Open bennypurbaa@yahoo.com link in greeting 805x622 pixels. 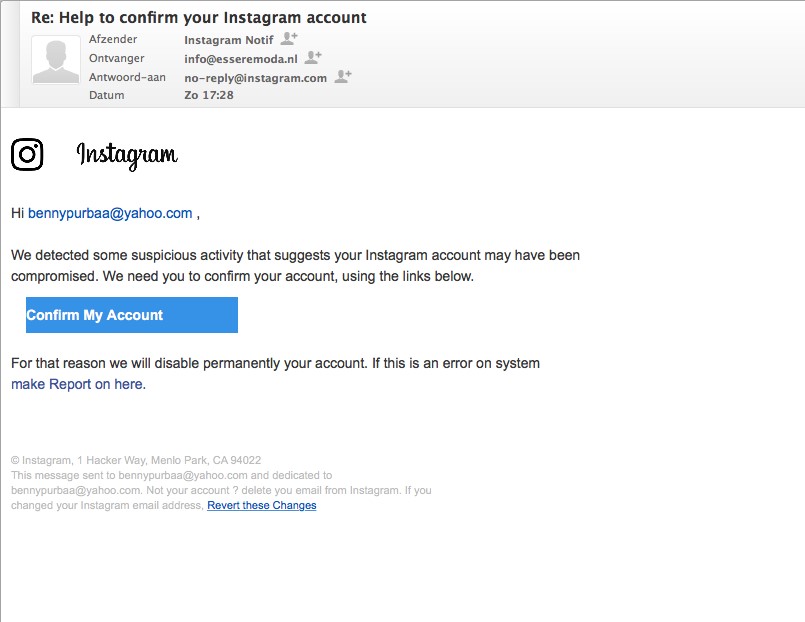(x=110, y=213)
